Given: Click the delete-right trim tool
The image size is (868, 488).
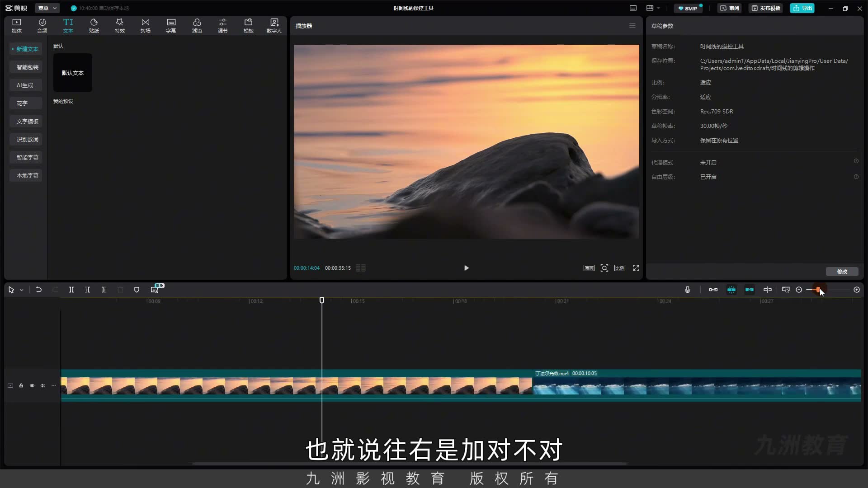Looking at the screenshot, I should pos(104,290).
